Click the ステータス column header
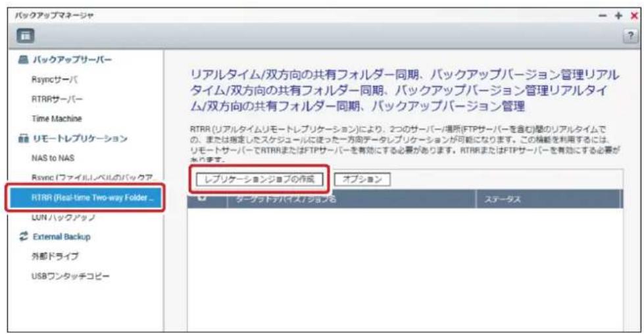 (x=549, y=199)
